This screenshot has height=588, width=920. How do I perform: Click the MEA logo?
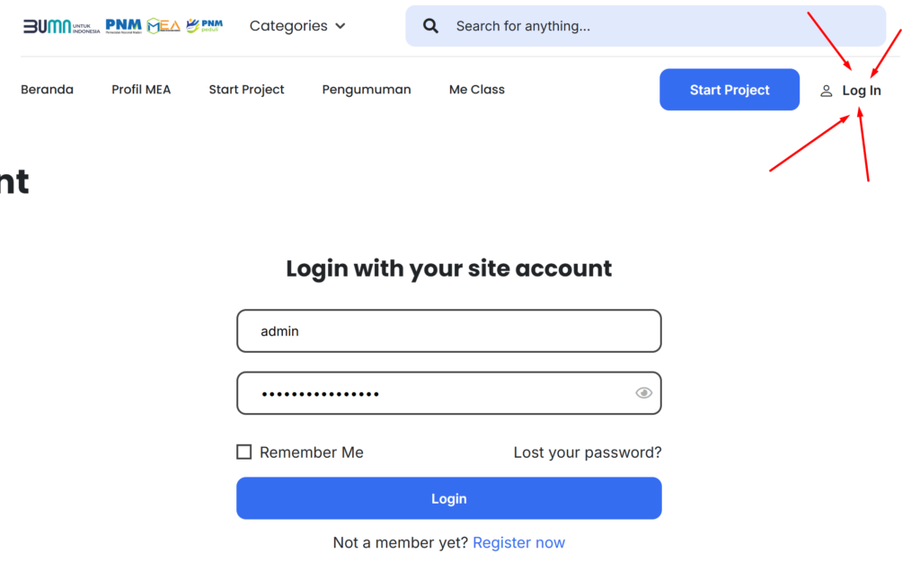click(164, 26)
